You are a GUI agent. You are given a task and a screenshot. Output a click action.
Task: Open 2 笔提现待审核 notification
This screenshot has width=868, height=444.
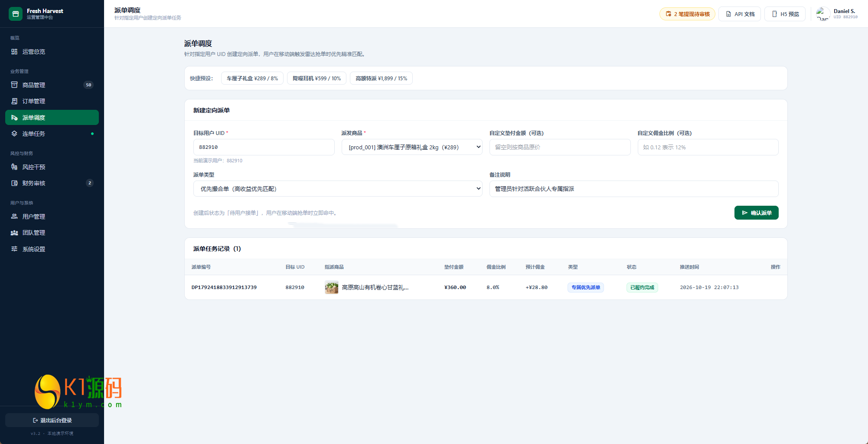click(687, 14)
